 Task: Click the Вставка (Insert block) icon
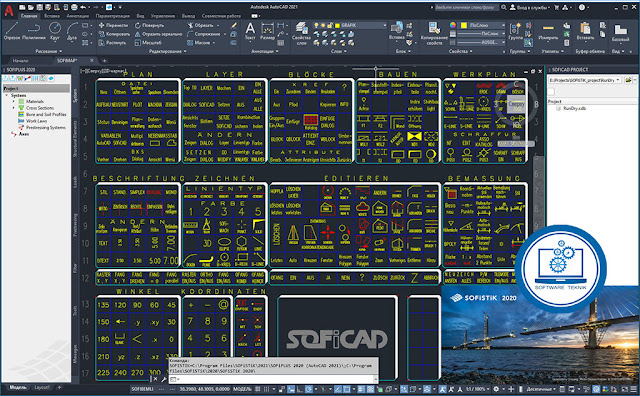397,31
